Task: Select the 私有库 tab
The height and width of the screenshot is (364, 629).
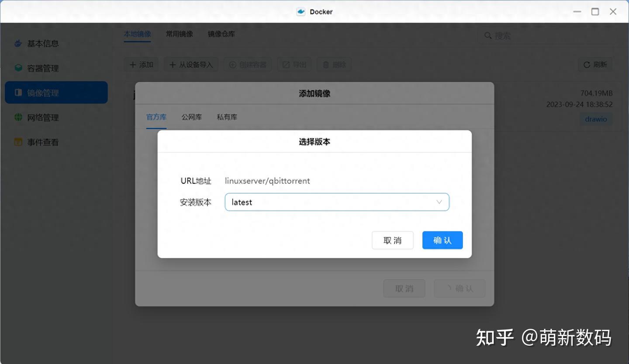Action: pyautogui.click(x=227, y=117)
